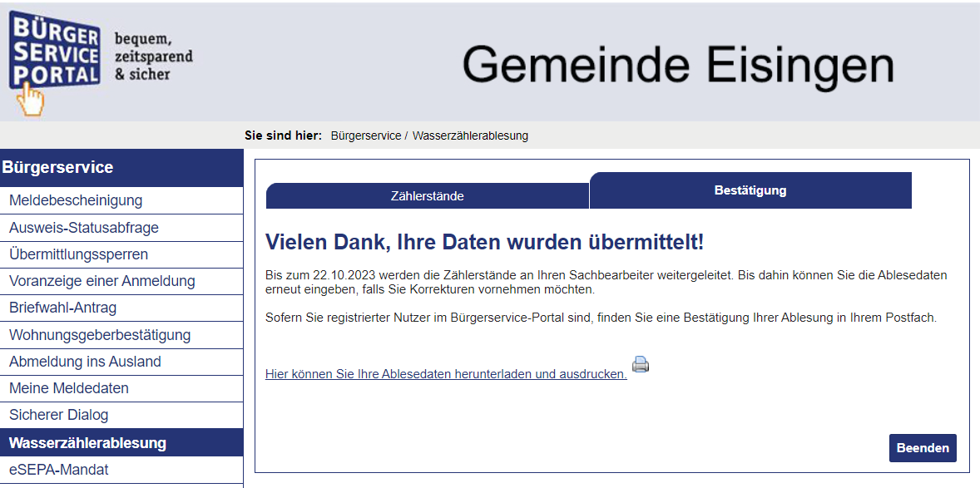Go to Ausweis-Statusabfrage
Image resolution: width=980 pixels, height=488 pixels.
pyautogui.click(x=84, y=228)
